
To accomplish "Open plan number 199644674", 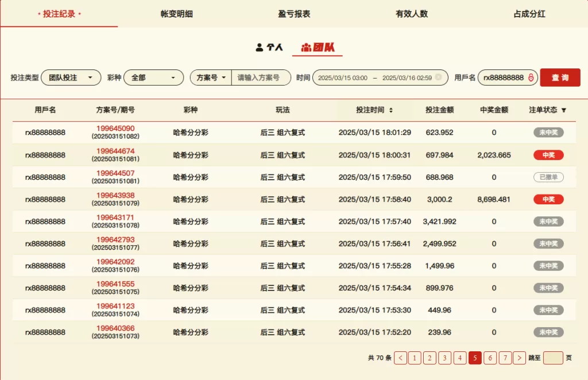I will [x=115, y=151].
